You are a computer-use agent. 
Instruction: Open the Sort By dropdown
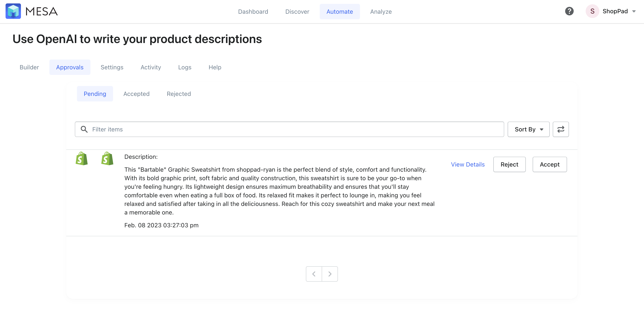[x=529, y=129]
